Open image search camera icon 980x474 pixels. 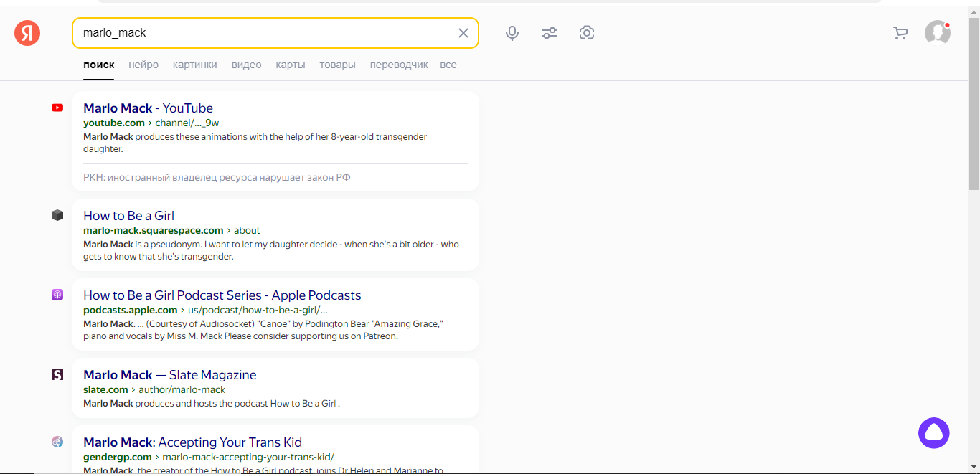point(587,33)
